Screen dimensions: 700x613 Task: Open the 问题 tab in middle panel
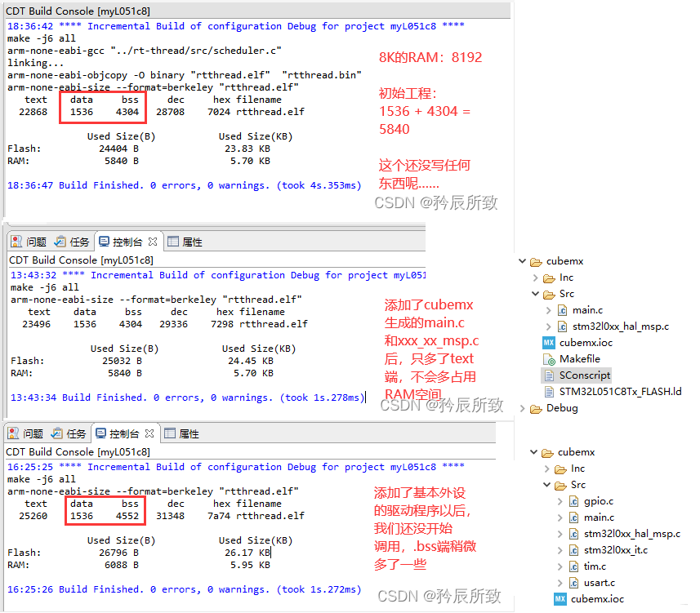pos(29,242)
